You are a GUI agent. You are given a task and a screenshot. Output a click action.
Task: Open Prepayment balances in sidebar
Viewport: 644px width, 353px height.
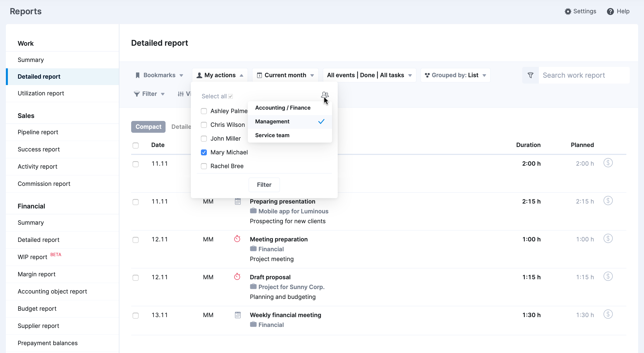click(x=62, y=343)
